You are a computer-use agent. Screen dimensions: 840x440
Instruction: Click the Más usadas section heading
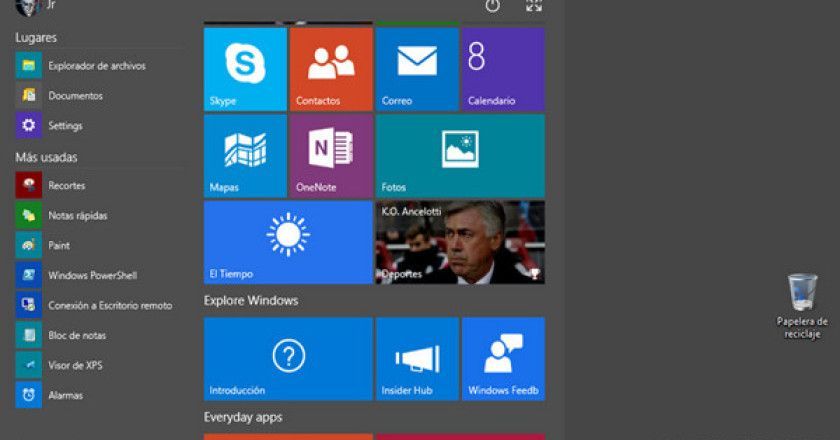46,157
